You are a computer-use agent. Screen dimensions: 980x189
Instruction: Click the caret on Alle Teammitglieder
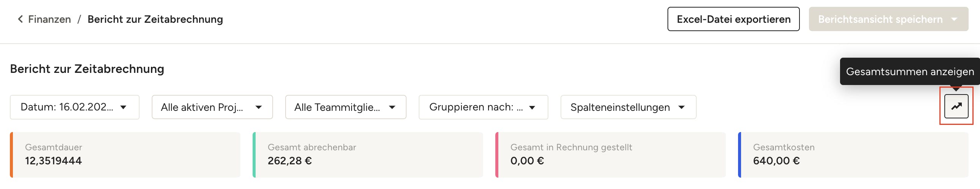[392, 107]
